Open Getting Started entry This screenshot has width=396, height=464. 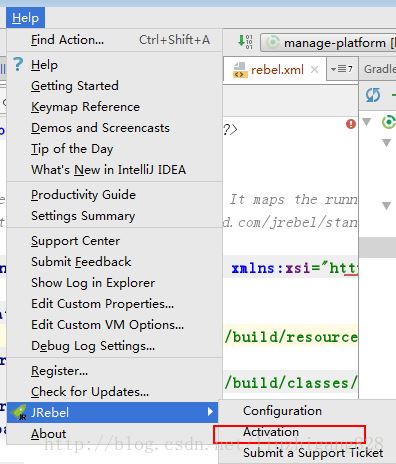pyautogui.click(x=115, y=86)
